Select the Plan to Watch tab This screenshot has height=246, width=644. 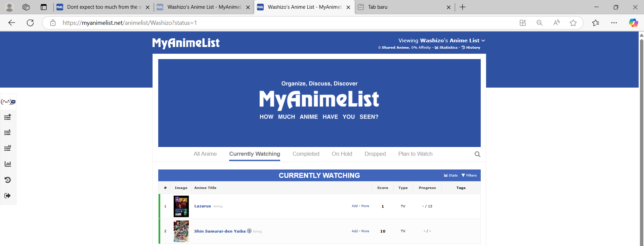click(x=415, y=154)
